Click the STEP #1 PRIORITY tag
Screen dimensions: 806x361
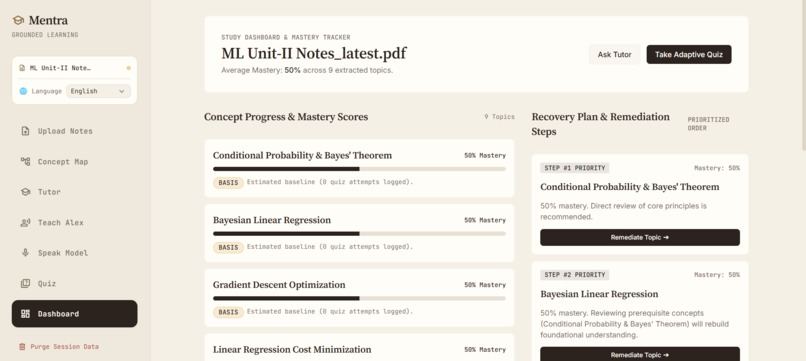575,168
